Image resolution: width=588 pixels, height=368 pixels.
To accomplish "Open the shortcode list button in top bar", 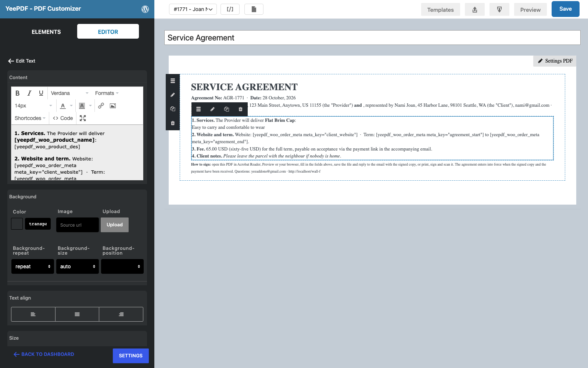I will pyautogui.click(x=230, y=9).
